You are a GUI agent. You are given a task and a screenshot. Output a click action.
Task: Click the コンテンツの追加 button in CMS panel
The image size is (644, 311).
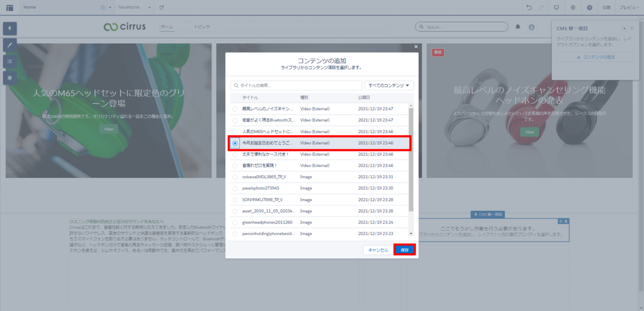pyautogui.click(x=595, y=57)
